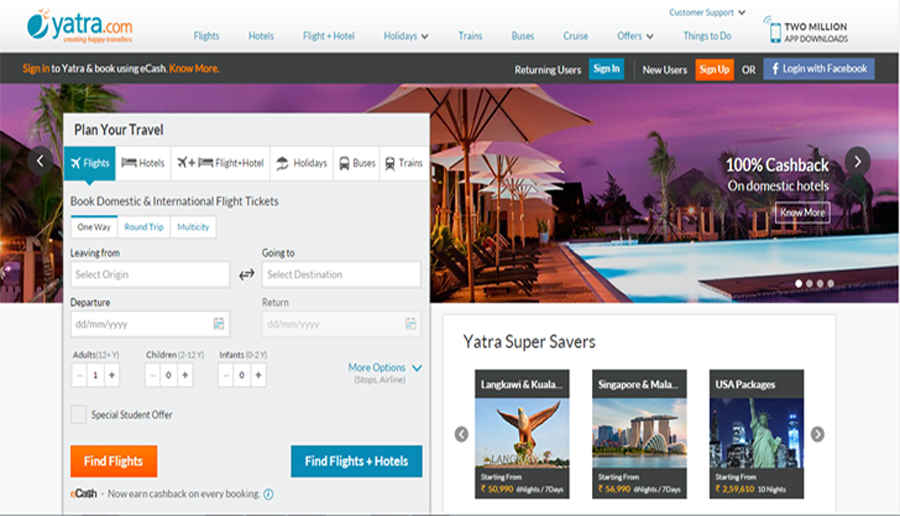900x516 pixels.
Task: Increase the Infants count
Action: pos(258,375)
